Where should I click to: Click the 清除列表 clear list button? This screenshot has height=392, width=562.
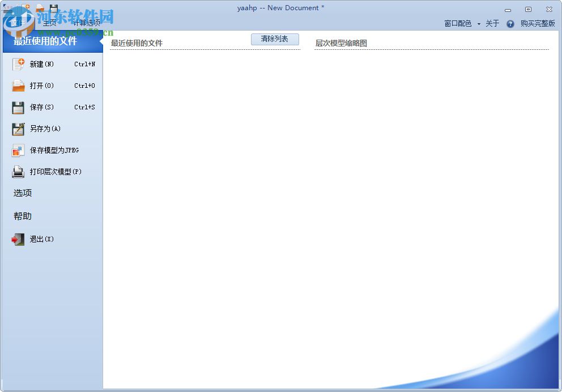click(x=275, y=39)
